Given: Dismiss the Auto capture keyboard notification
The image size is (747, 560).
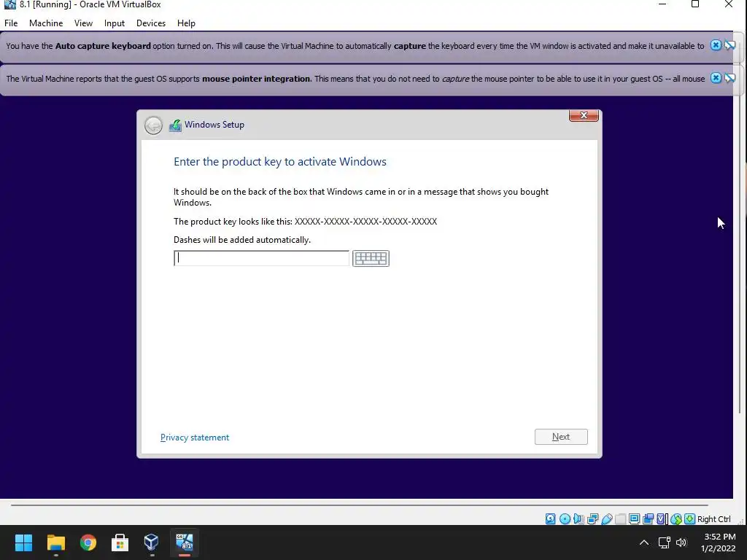Looking at the screenshot, I should (x=716, y=45).
